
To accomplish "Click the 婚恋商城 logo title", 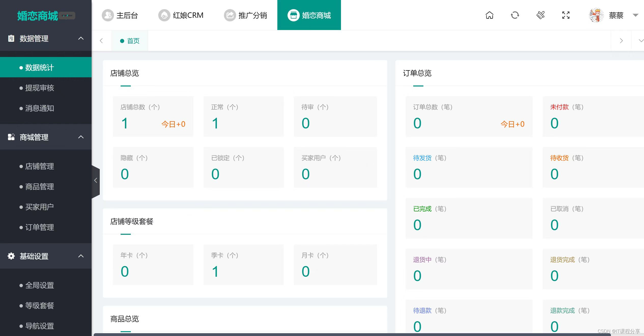I will (38, 16).
